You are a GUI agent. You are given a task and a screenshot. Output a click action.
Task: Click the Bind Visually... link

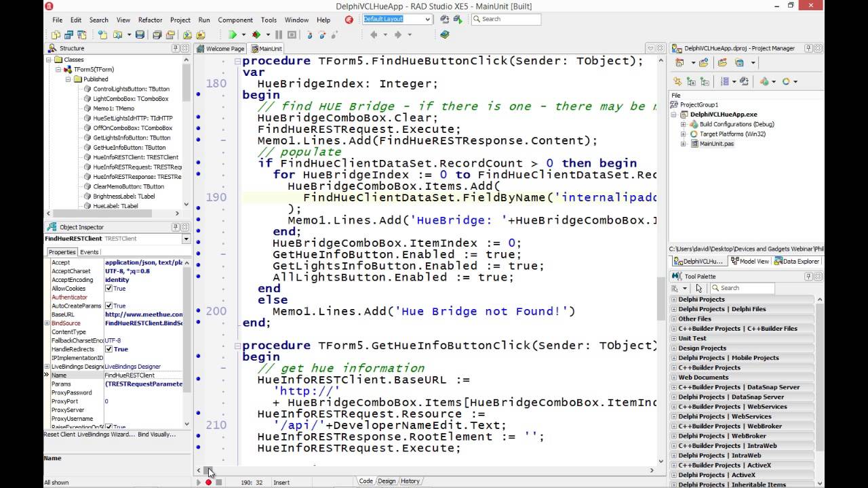pyautogui.click(x=157, y=434)
